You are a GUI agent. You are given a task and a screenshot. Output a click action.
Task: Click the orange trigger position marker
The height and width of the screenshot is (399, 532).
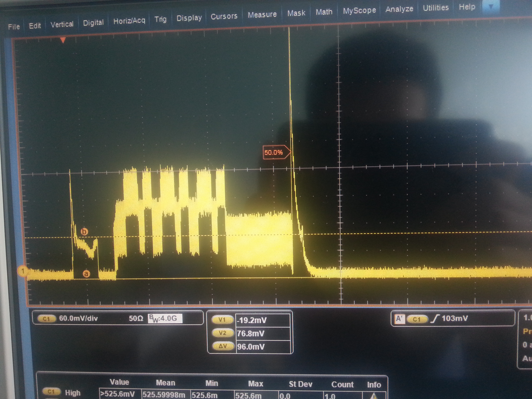point(63,40)
